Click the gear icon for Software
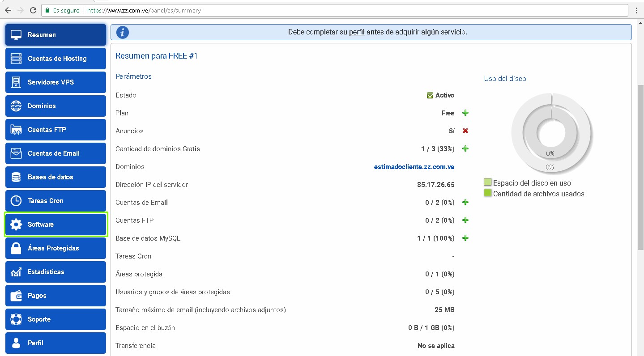The width and height of the screenshot is (644, 356). click(x=16, y=225)
